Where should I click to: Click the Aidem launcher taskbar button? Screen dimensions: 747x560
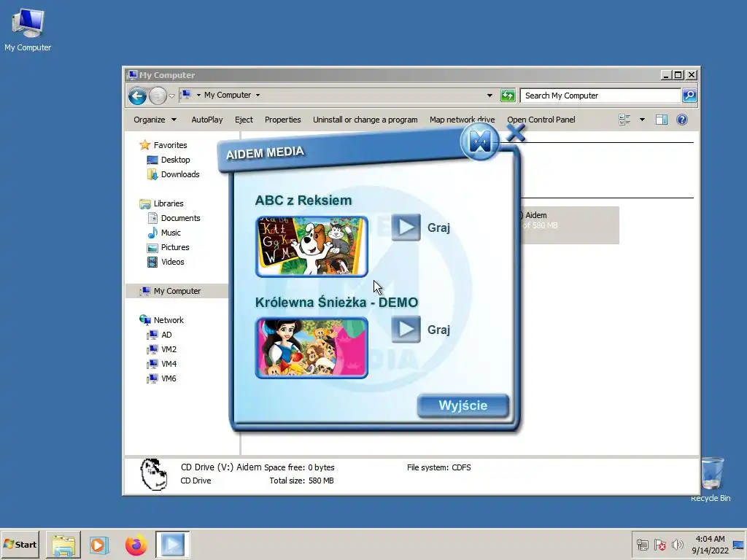click(172, 545)
